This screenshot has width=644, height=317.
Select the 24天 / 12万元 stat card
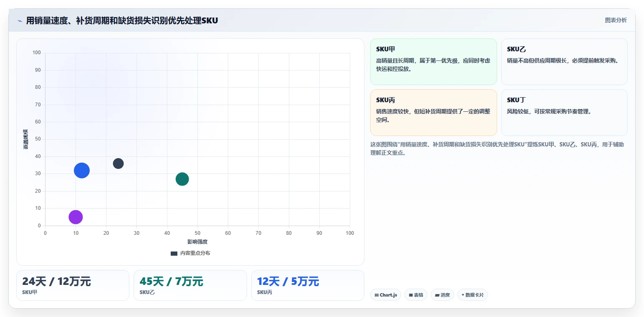(x=73, y=285)
